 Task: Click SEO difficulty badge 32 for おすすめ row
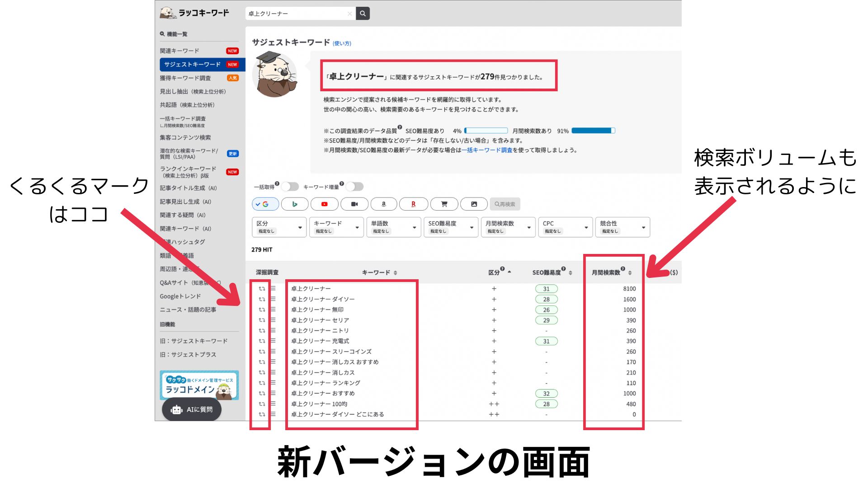[x=547, y=394]
